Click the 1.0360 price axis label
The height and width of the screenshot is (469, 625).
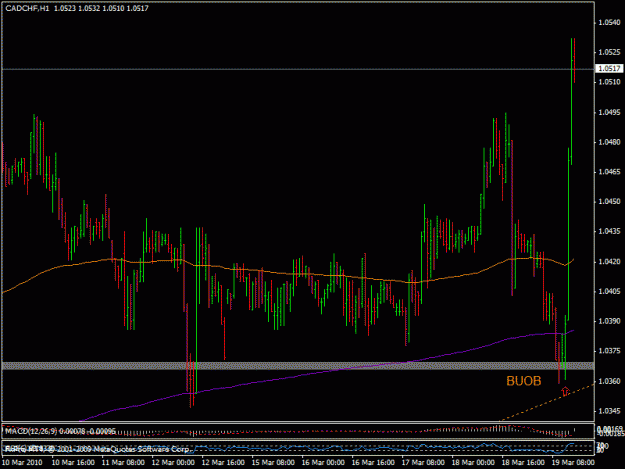tap(609, 381)
